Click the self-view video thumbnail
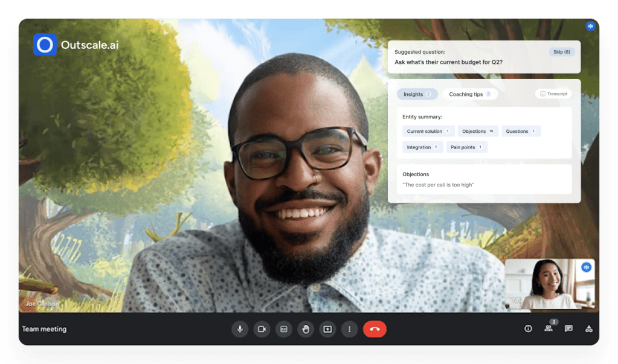Viewport: 618px width, 364px height. [549, 284]
